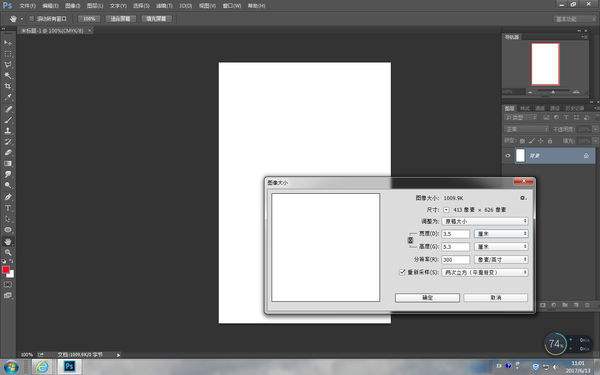This screenshot has height=375, width=600.
Task: Change screen mode from the toolbox
Action: (x=8, y=295)
